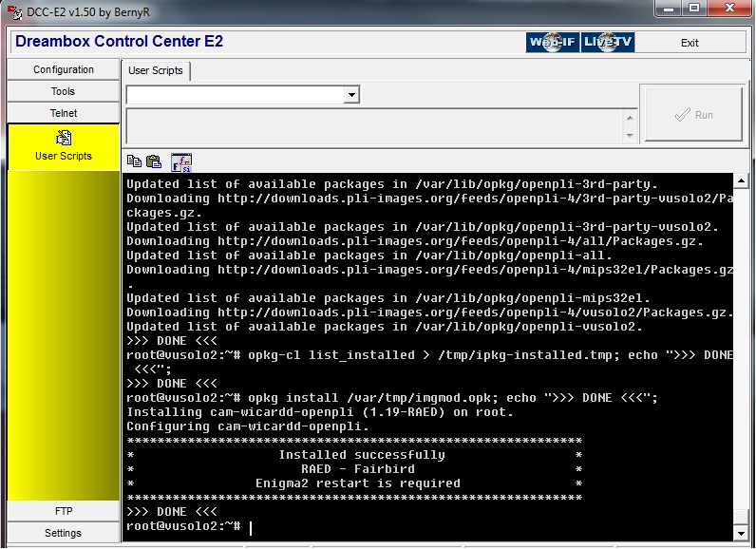
Task: Click Downloading line for 'all/Packages.gz'
Action: [x=415, y=241]
